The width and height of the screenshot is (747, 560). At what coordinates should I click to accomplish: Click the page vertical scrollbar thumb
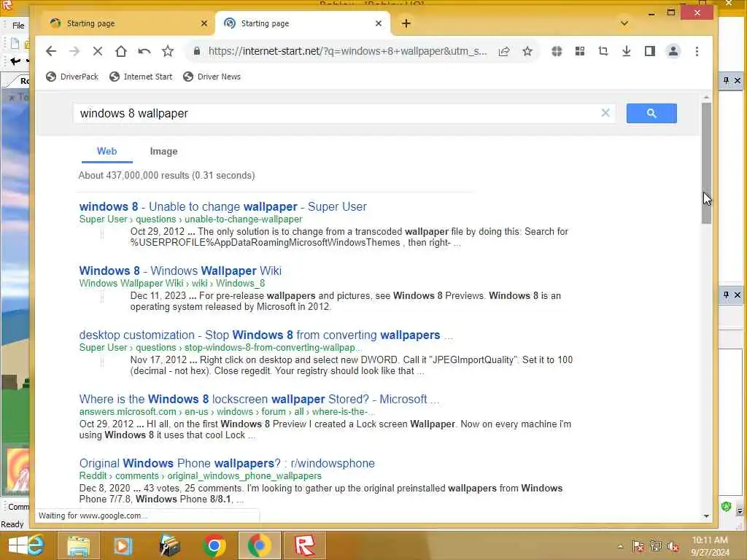pyautogui.click(x=706, y=163)
